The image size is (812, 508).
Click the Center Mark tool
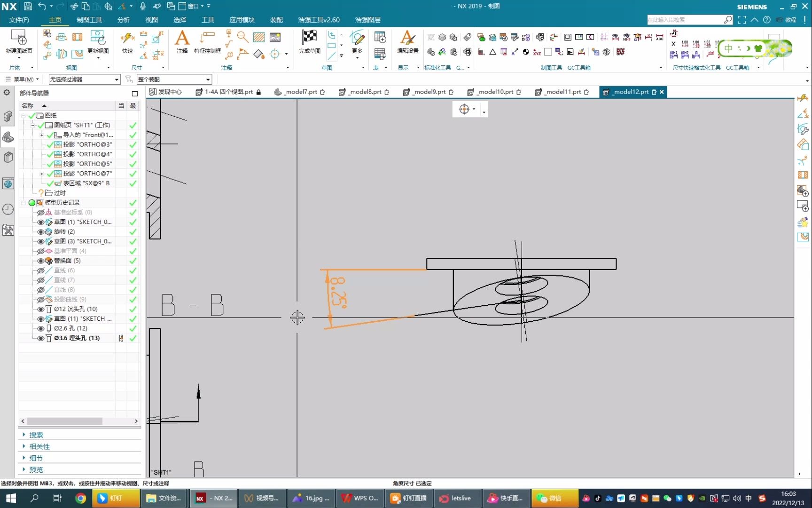point(275,54)
